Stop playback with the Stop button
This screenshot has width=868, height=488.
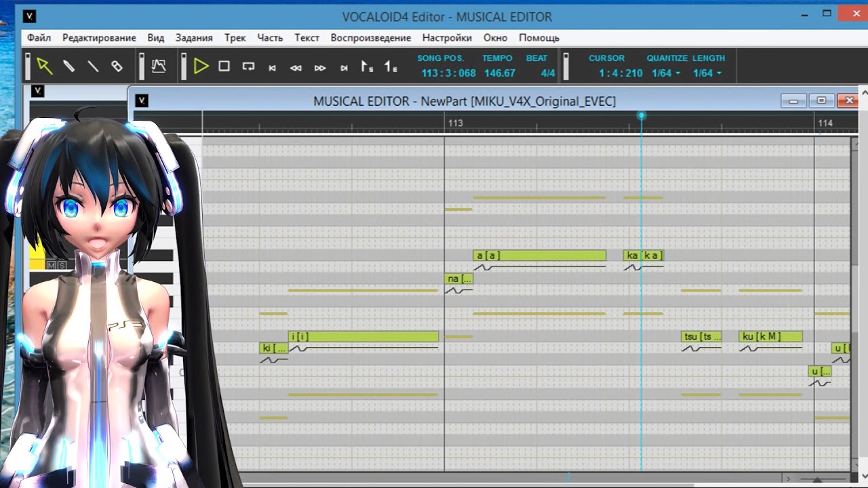tap(224, 66)
